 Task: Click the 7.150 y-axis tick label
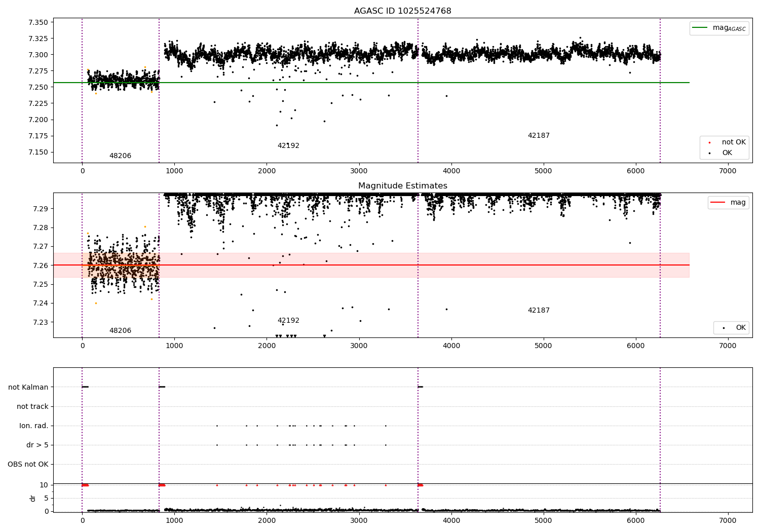click(x=38, y=152)
